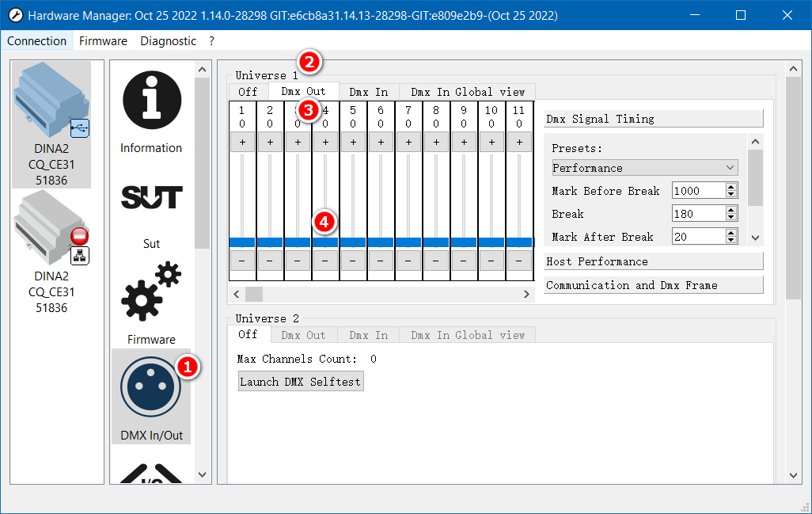This screenshot has width=812, height=514.
Task: Click the channel 5 fader slider
Action: 353,242
